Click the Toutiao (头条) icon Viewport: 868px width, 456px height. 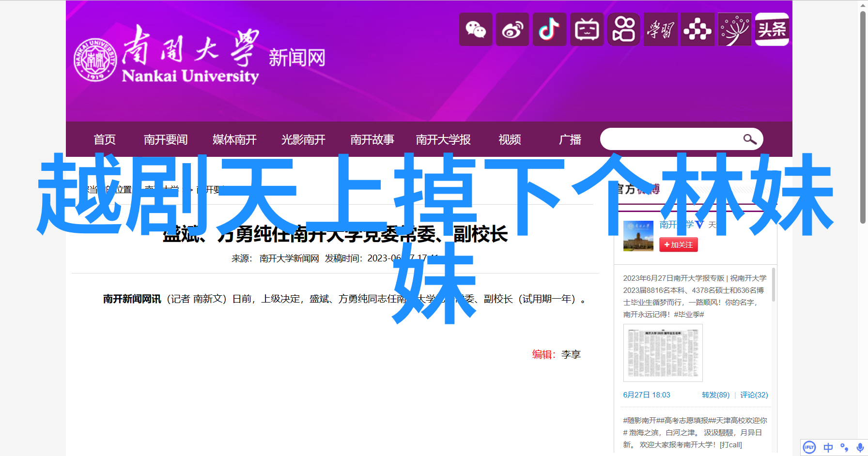pos(772,30)
